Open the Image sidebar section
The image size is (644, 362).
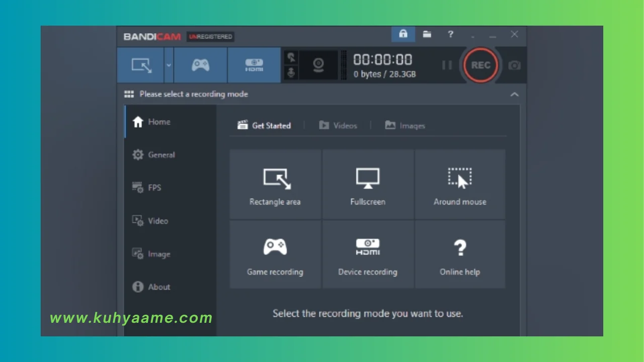pyautogui.click(x=171, y=254)
